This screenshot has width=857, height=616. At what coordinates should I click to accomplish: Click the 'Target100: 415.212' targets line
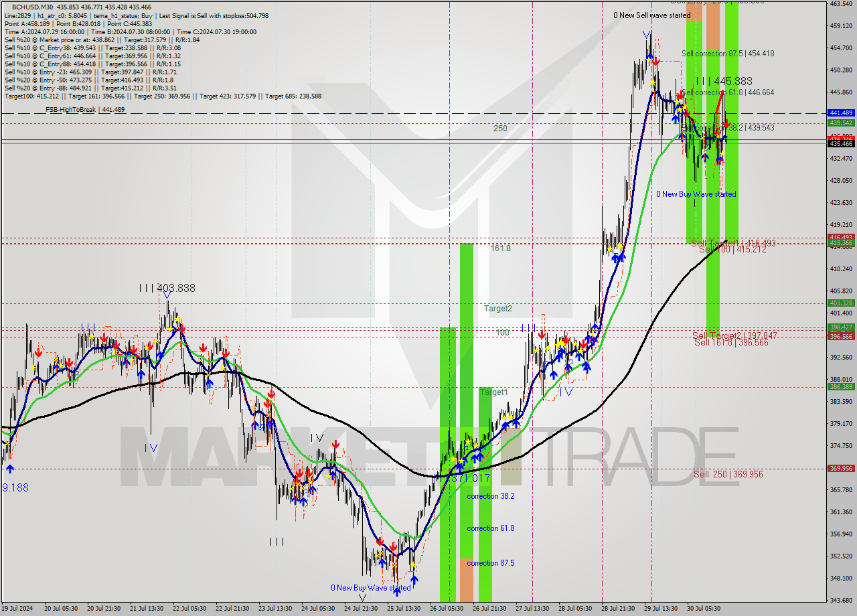pyautogui.click(x=163, y=96)
